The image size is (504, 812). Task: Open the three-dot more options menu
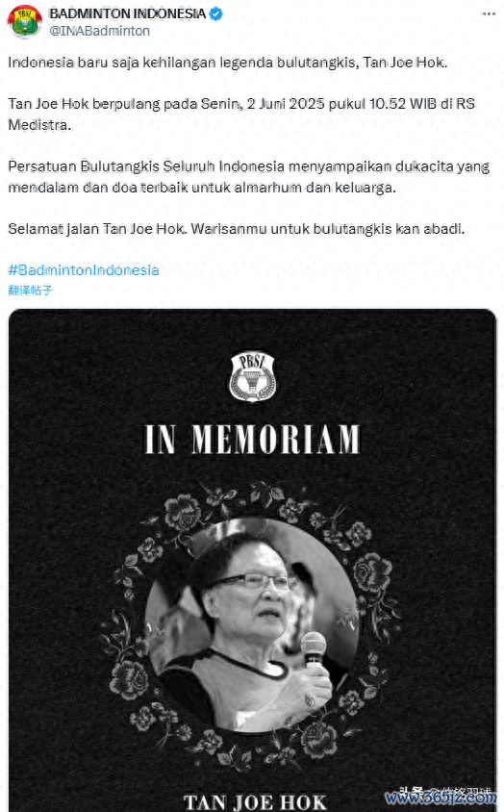489,14
